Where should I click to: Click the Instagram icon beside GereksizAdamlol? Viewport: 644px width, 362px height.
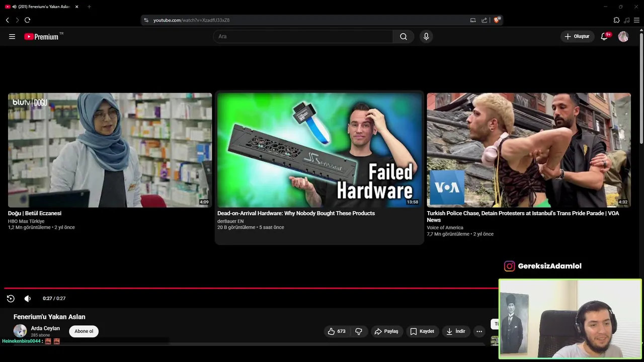pyautogui.click(x=509, y=266)
